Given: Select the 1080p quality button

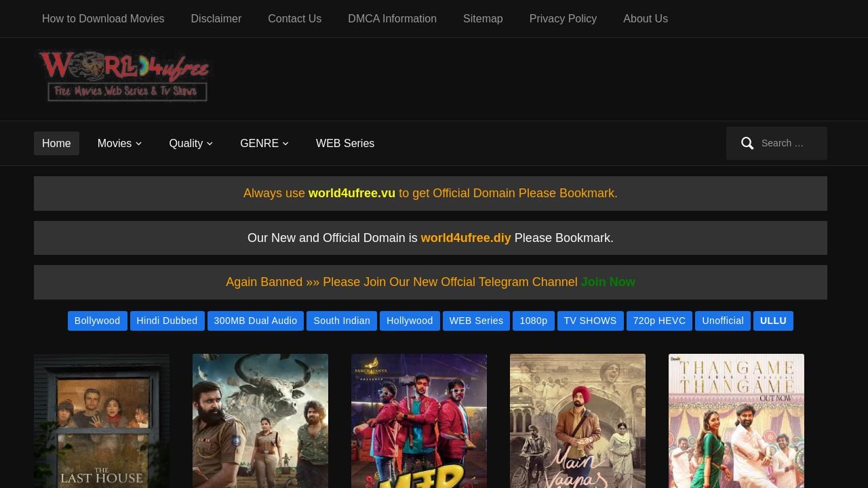Looking at the screenshot, I should (x=534, y=321).
